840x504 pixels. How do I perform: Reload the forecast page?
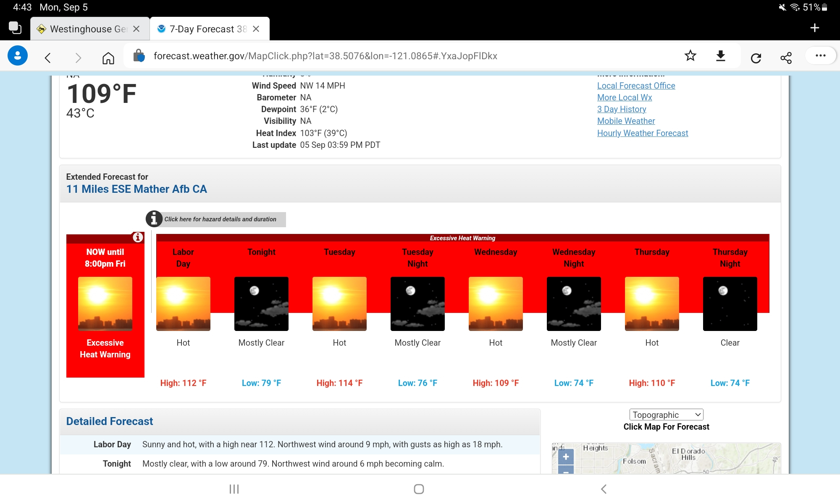(756, 58)
